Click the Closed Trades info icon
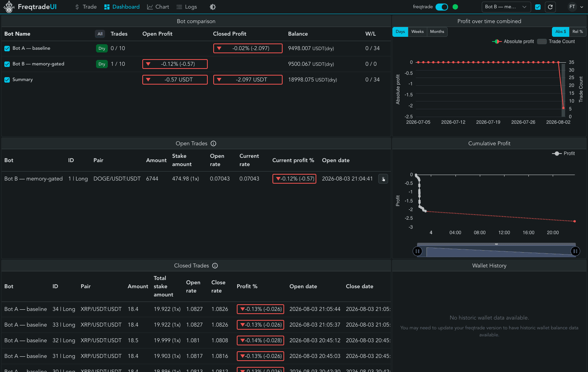Screen dimensions: 588x372 pos(215,266)
